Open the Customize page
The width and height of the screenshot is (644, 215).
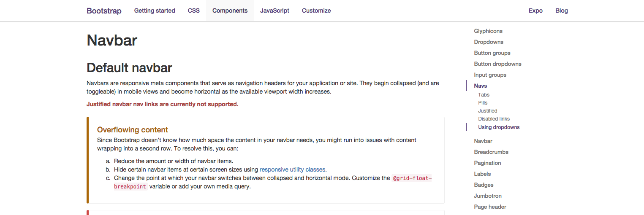click(316, 11)
